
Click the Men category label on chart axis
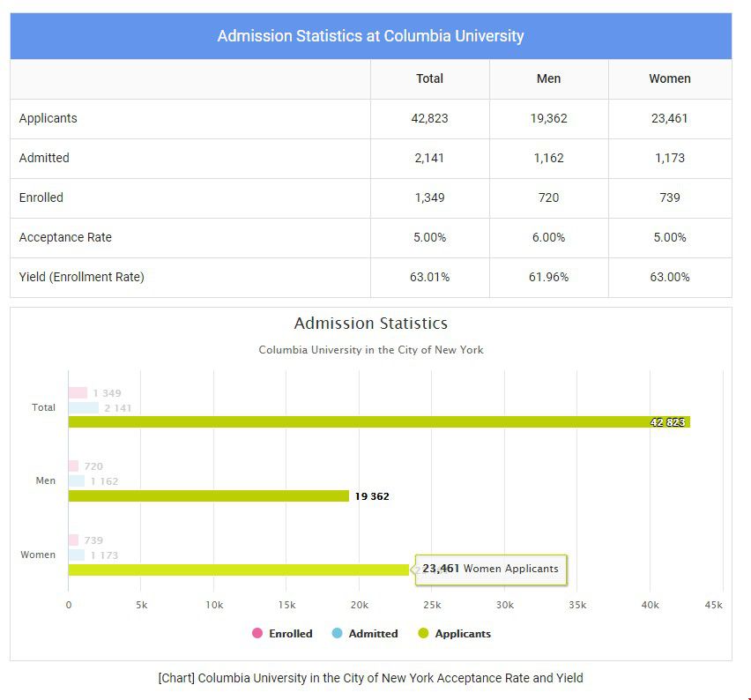click(46, 480)
